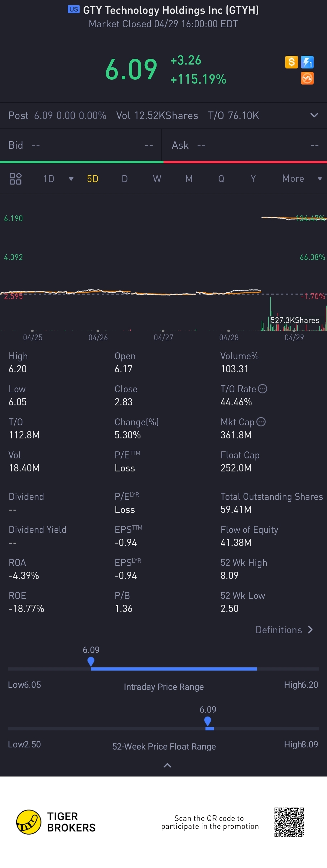Tap the orange circular badge icon
Screen dimensions: 327x868
tap(307, 78)
